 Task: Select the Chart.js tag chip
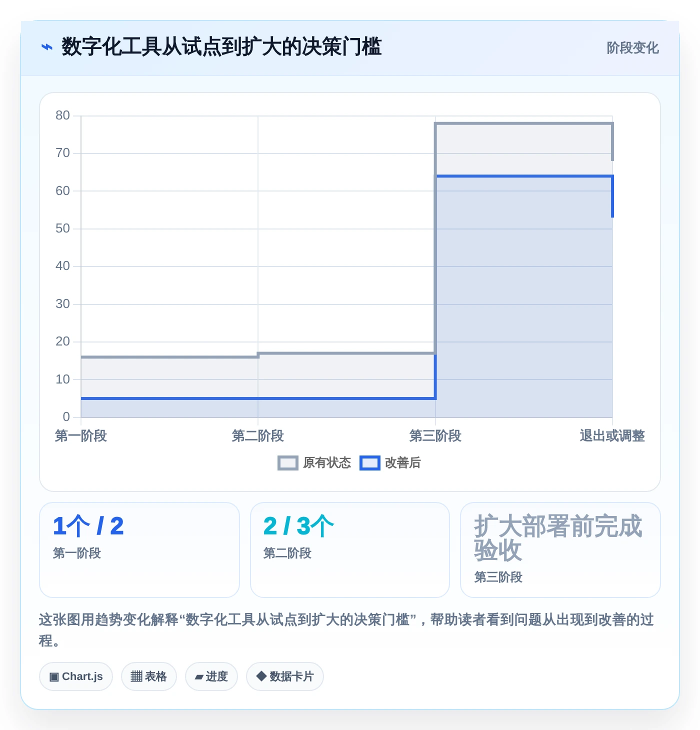pos(76,676)
